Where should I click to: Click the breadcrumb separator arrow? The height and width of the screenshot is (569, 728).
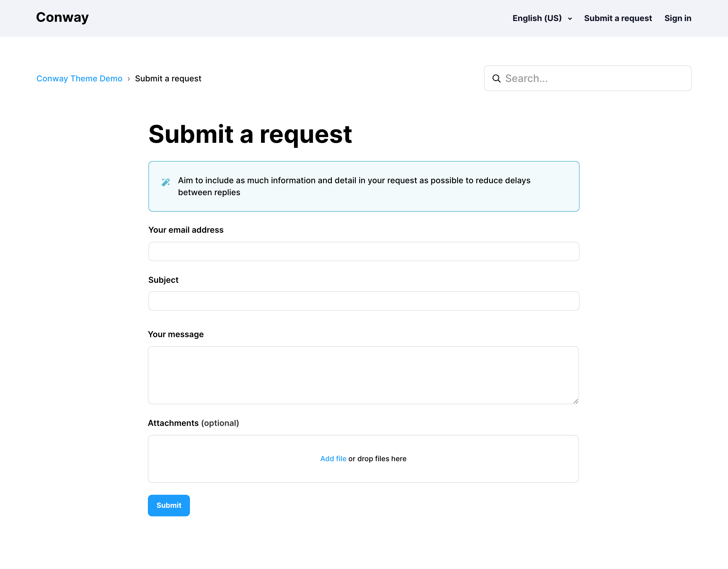129,79
